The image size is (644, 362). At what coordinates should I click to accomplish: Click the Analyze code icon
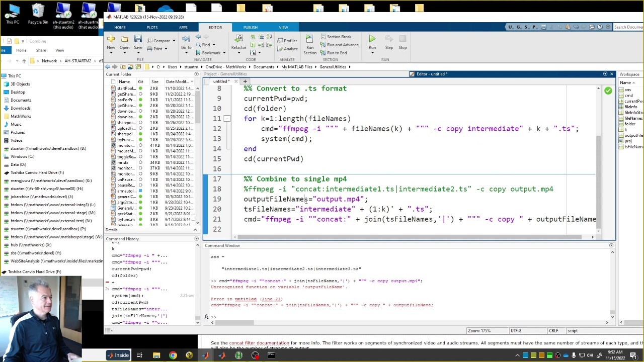pos(287,49)
